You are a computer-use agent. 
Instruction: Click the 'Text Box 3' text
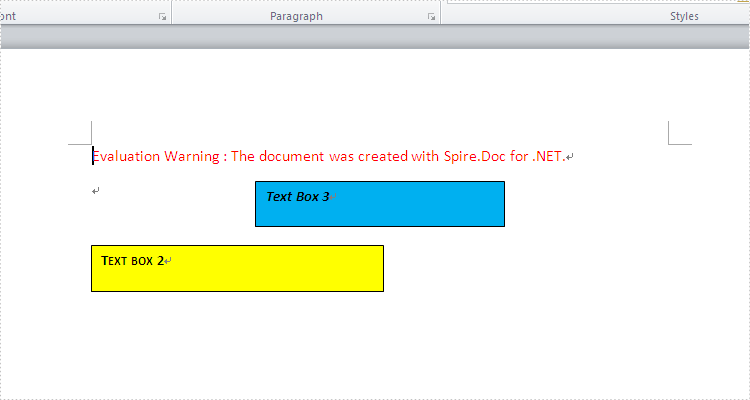pyautogui.click(x=298, y=197)
